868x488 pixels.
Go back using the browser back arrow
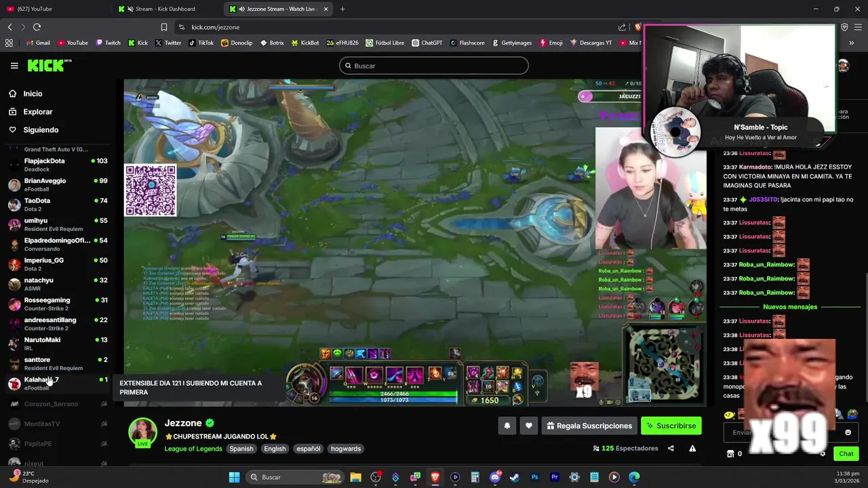(9, 27)
